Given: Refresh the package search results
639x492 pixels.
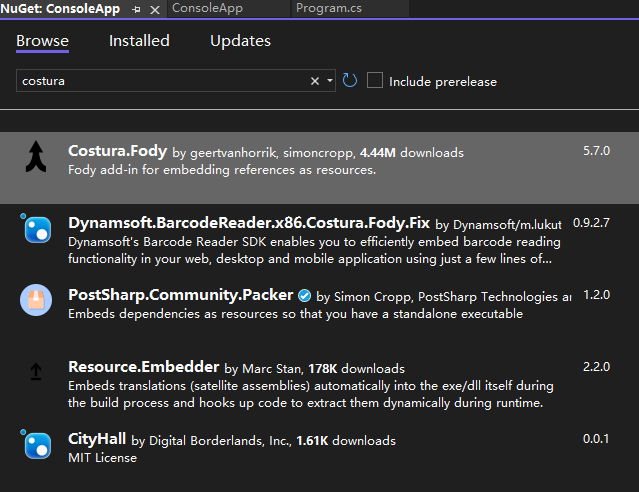Looking at the screenshot, I should 350,80.
